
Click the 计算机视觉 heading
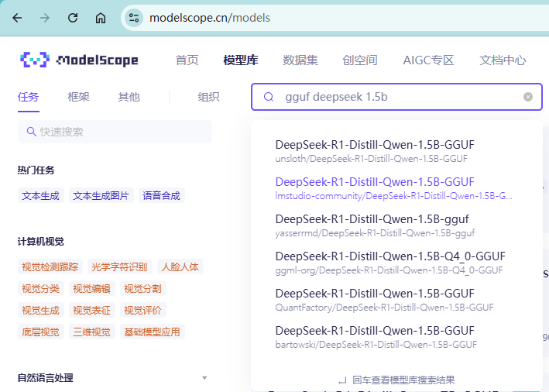(x=40, y=242)
